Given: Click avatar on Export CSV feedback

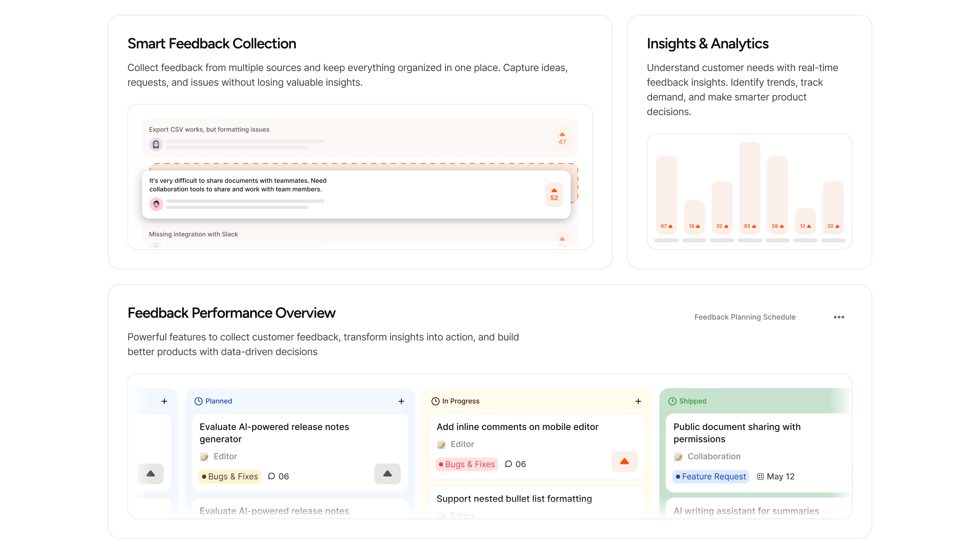Looking at the screenshot, I should coord(156,144).
